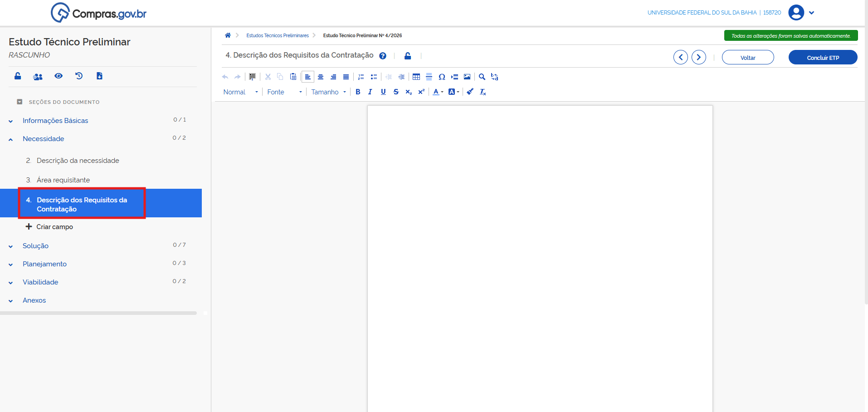Toggle document preview eye icon
Screen dimensions: 868x412
[x=59, y=76]
